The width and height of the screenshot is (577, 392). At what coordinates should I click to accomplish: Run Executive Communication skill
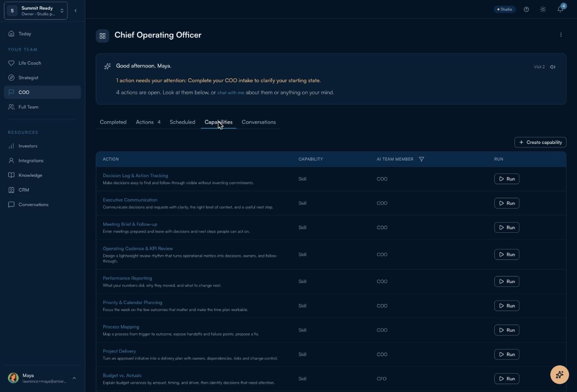[x=507, y=203]
